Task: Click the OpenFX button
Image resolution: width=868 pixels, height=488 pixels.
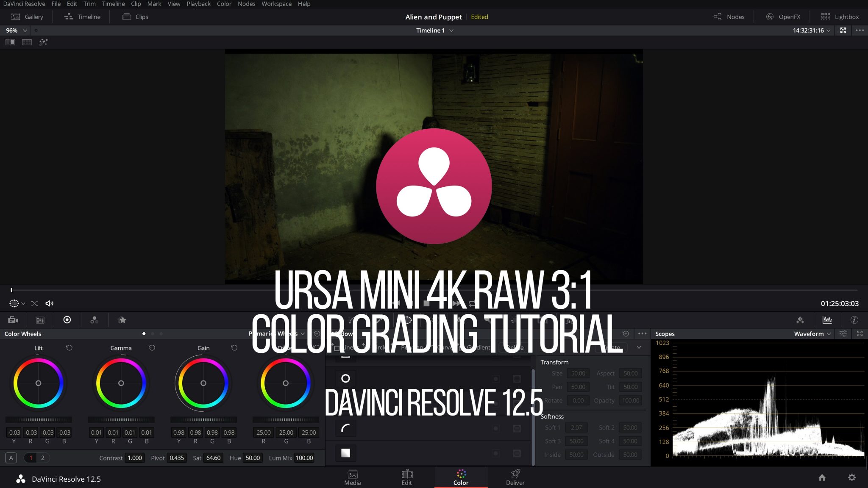Action: (x=783, y=17)
